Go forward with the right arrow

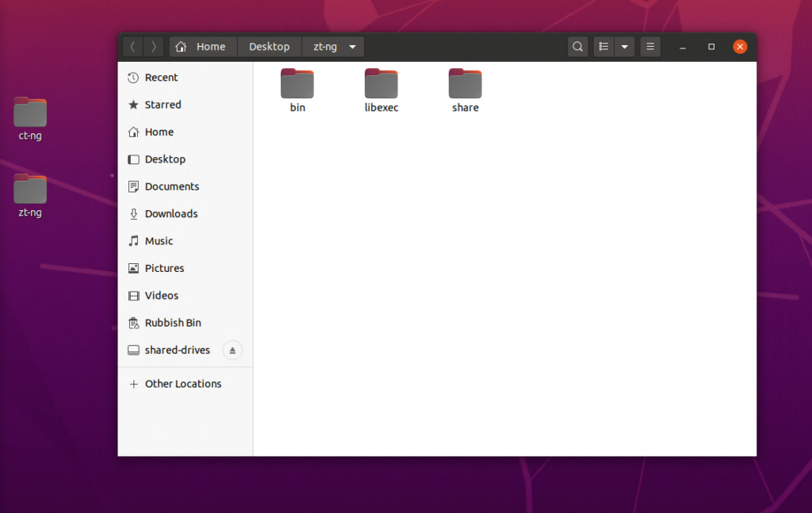coord(154,47)
